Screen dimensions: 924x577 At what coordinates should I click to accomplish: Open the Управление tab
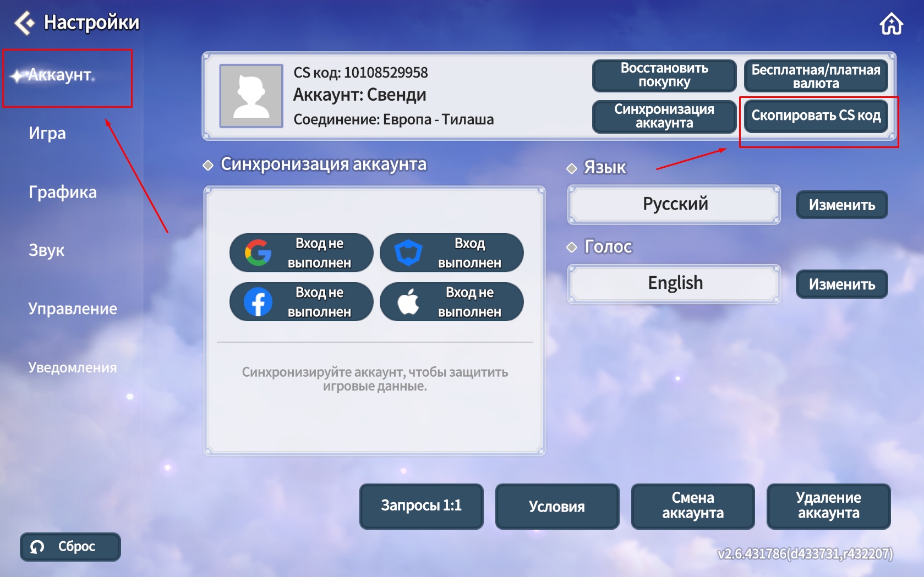73,309
